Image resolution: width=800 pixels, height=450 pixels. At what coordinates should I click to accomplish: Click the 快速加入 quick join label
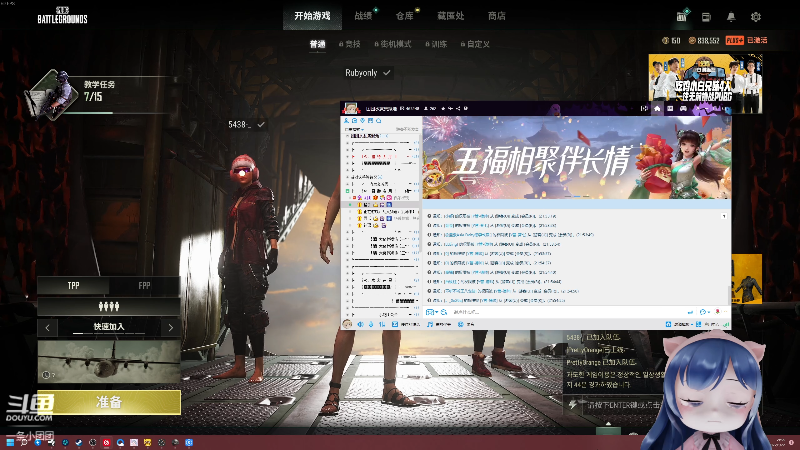[109, 327]
